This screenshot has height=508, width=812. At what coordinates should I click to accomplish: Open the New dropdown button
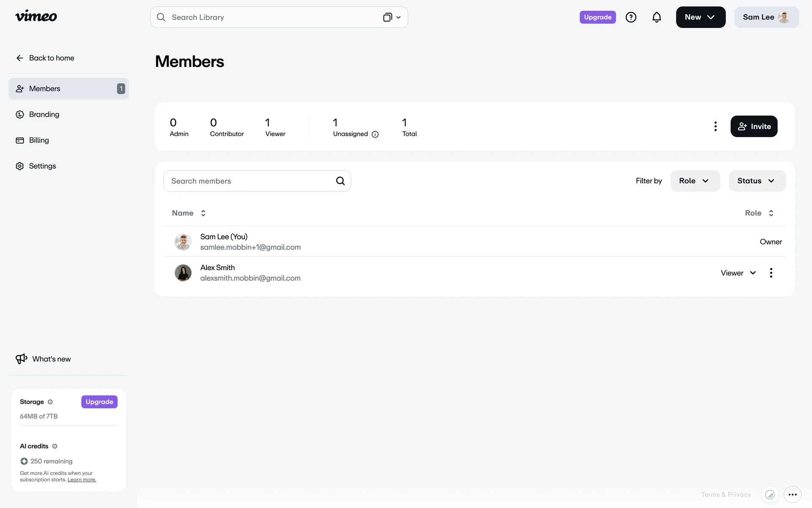click(700, 17)
